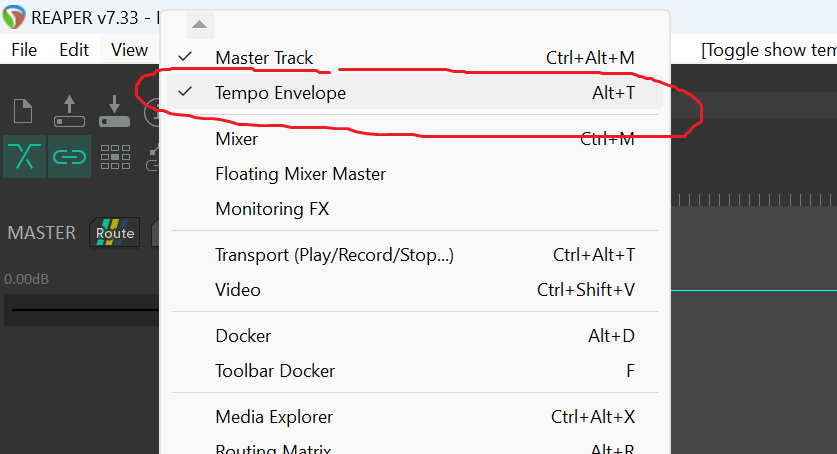Click the REAPER logo icon in title bar
Viewport: 837px width, 454px height.
pos(13,18)
